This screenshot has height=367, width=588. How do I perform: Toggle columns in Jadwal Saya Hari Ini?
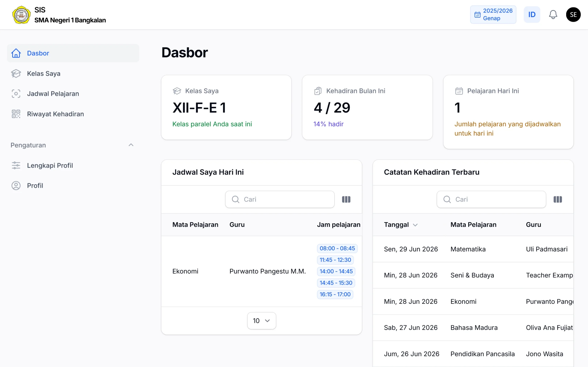pos(346,199)
